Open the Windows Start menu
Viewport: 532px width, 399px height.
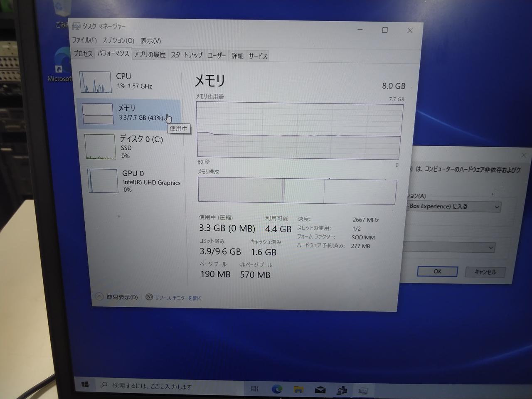(85, 385)
